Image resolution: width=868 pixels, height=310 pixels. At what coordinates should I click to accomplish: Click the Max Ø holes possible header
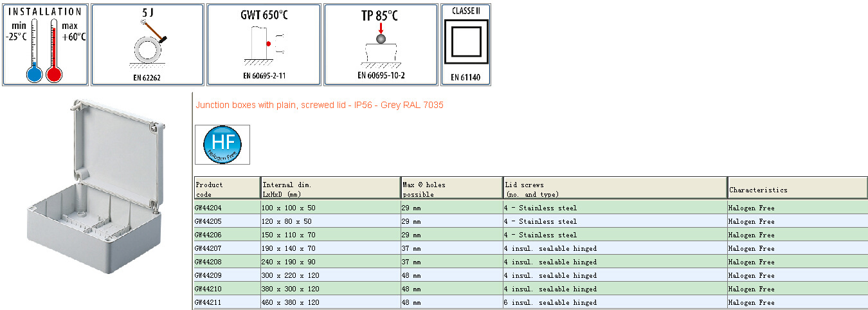point(451,189)
